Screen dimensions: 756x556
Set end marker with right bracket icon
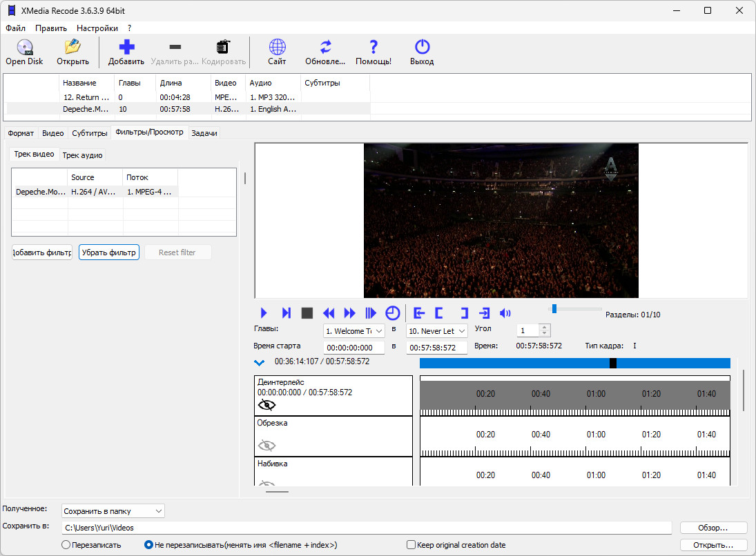click(x=464, y=313)
